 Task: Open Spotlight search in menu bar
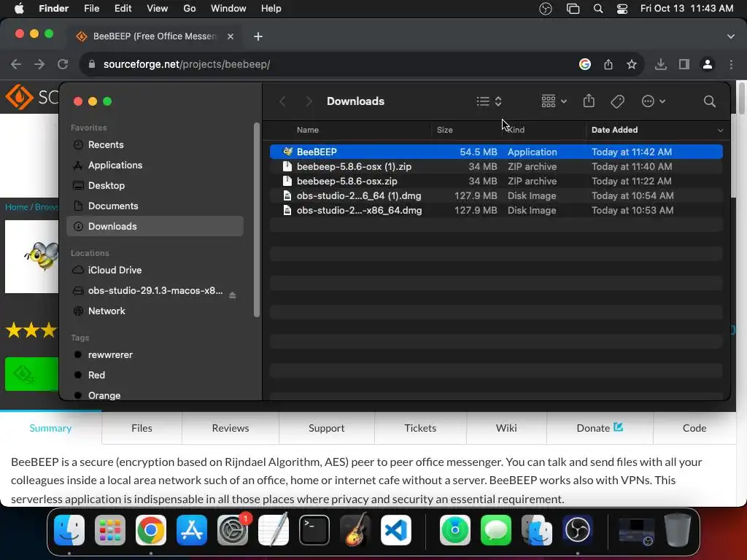pos(598,9)
